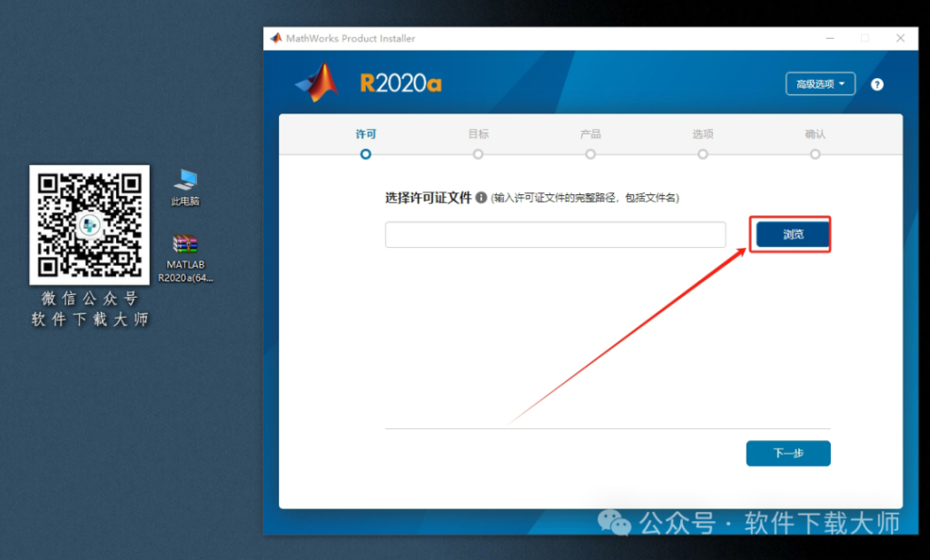This screenshot has width=930, height=560.
Task: Click the 产品 step label
Action: 590,133
